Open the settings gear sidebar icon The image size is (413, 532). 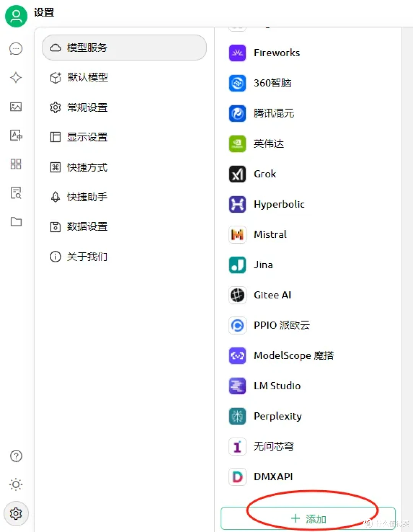click(16, 513)
